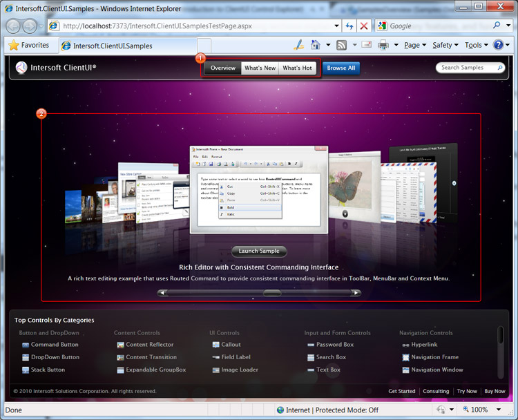This screenshot has width=518, height=420.
Task: Open the Command Button sample
Action: 50,345
